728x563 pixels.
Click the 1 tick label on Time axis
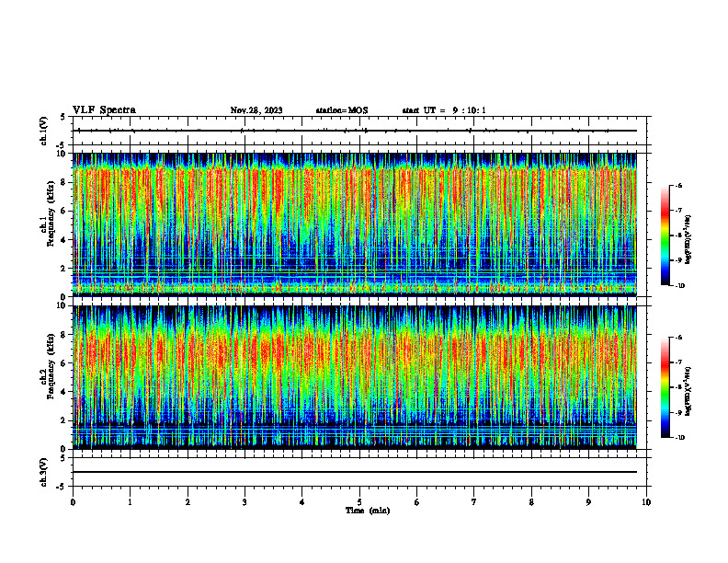coord(131,502)
